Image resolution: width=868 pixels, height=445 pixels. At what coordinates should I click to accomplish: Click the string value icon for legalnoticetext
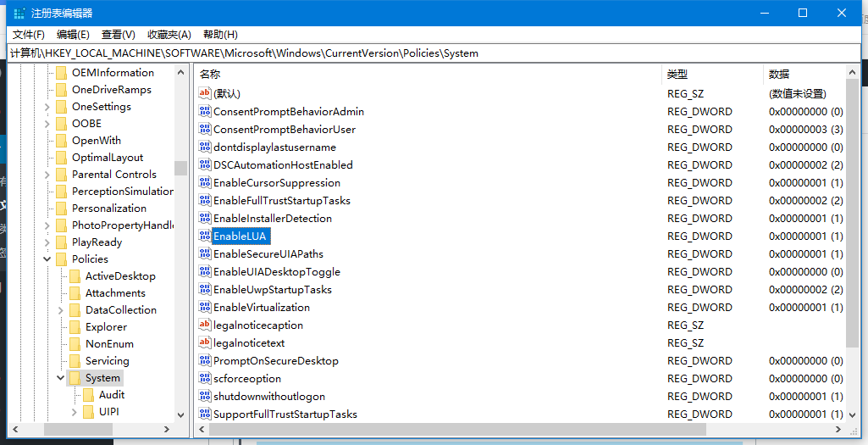point(205,342)
